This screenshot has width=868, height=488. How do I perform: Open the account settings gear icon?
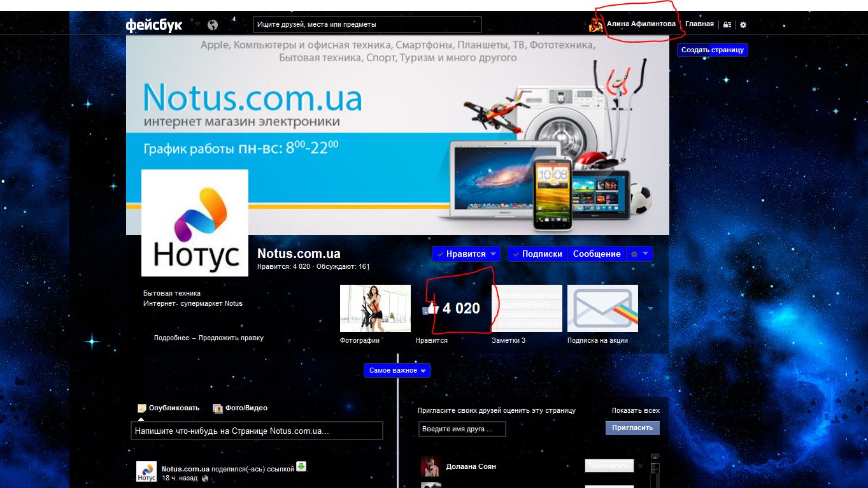click(x=743, y=25)
